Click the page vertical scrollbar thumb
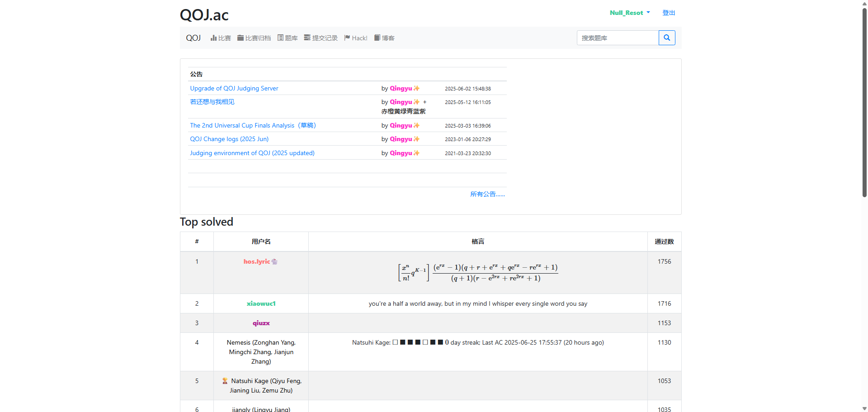This screenshot has width=868, height=412. point(864,102)
